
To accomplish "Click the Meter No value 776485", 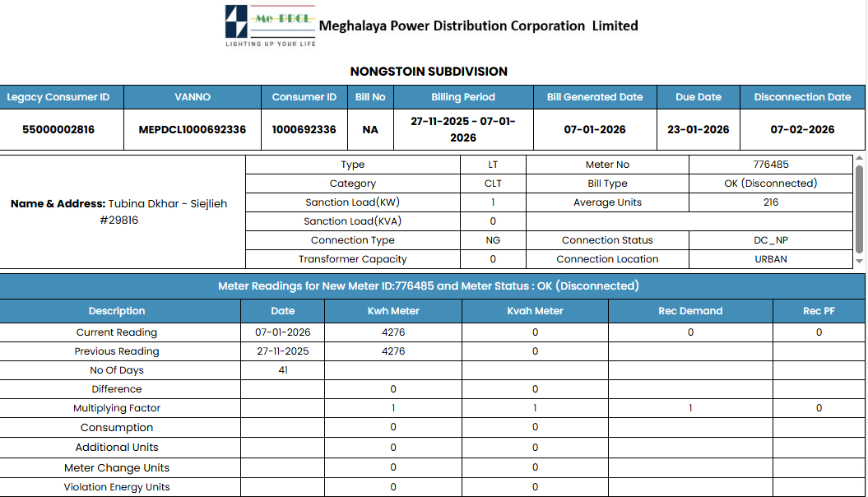I will point(771,165).
